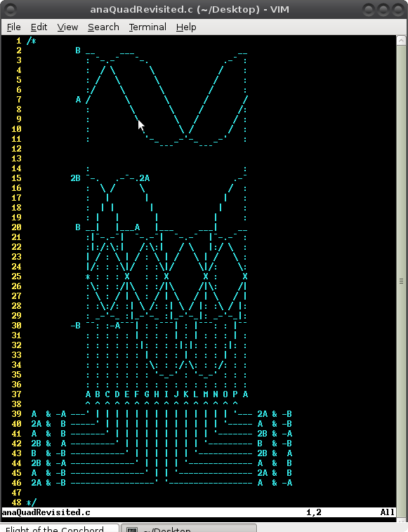Open the Search menu
Screen dimensions: 408x532
click(103, 27)
